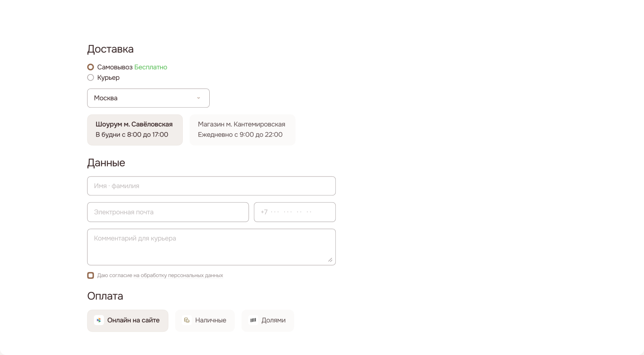Select the Самовывоз radio button

pos(91,67)
